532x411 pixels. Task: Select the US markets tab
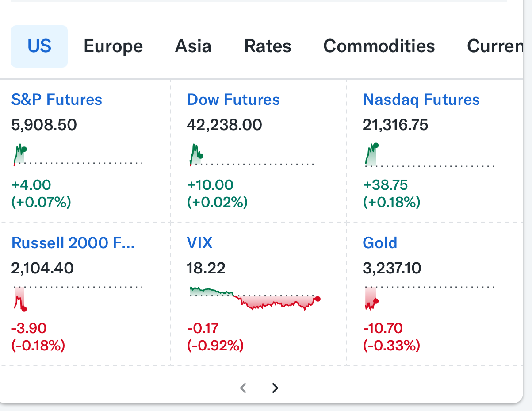[x=39, y=46]
